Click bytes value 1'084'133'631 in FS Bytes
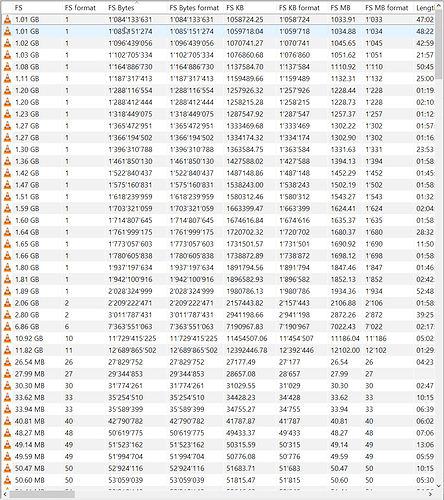 coord(130,20)
